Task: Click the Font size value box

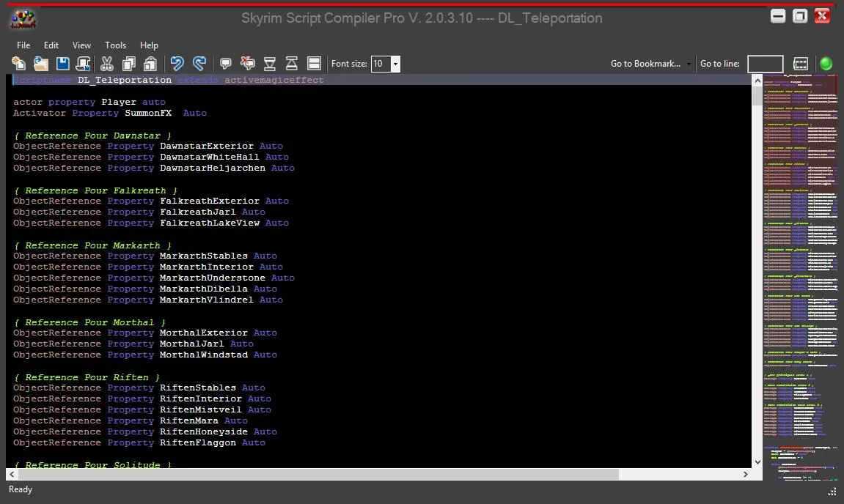Action: click(381, 64)
